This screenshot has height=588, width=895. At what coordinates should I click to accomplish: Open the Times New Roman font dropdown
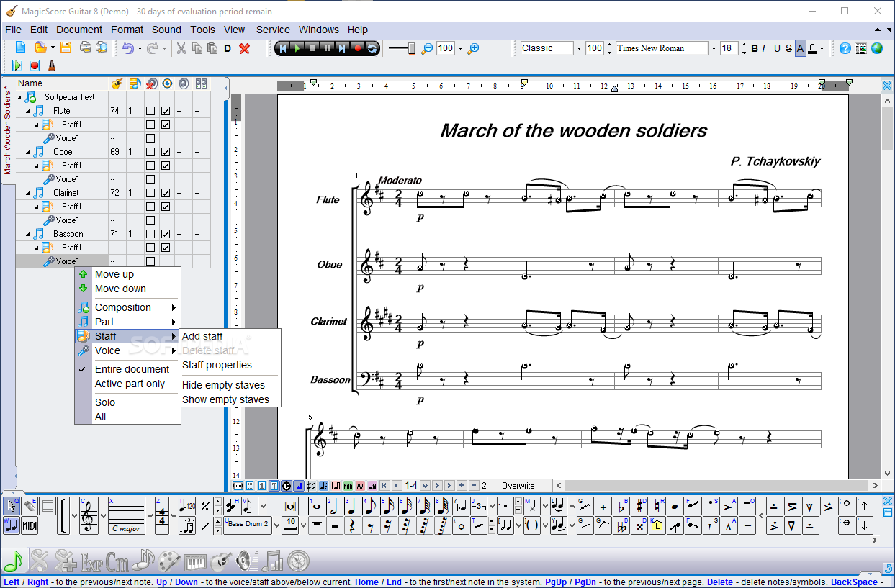[x=714, y=48]
